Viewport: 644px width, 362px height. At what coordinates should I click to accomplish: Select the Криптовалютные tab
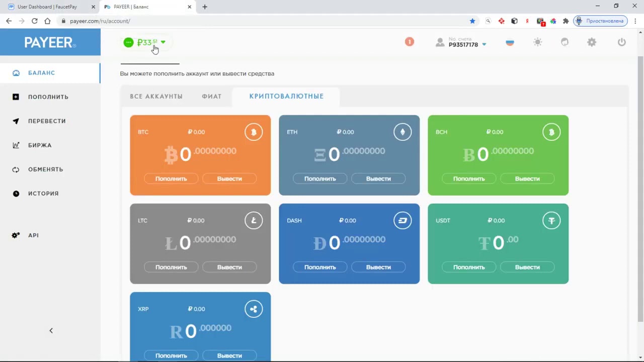point(286,96)
